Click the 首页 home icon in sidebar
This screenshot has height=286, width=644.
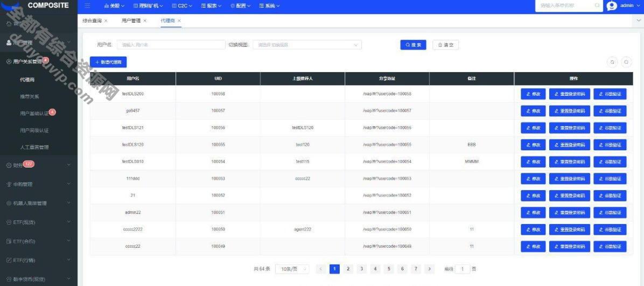[9, 24]
